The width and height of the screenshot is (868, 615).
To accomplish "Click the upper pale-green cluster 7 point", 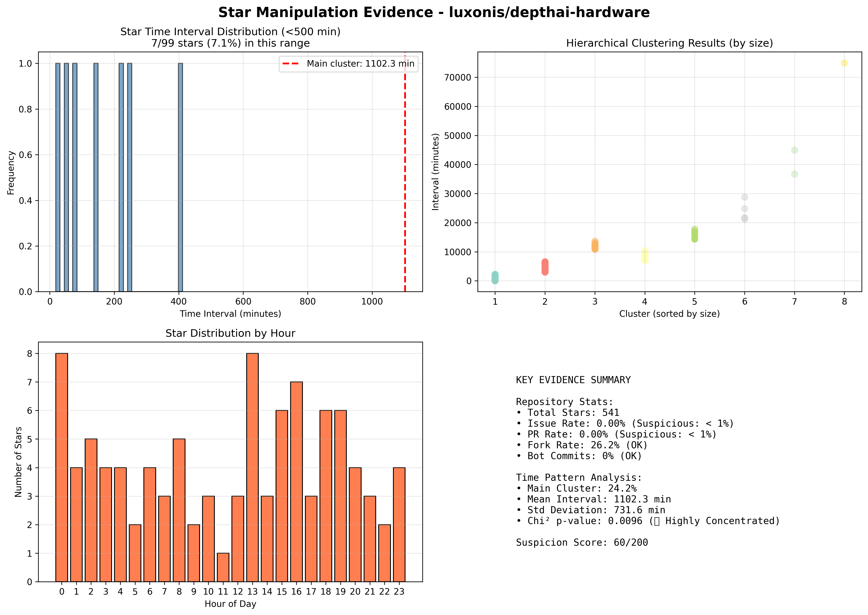I will pos(795,150).
